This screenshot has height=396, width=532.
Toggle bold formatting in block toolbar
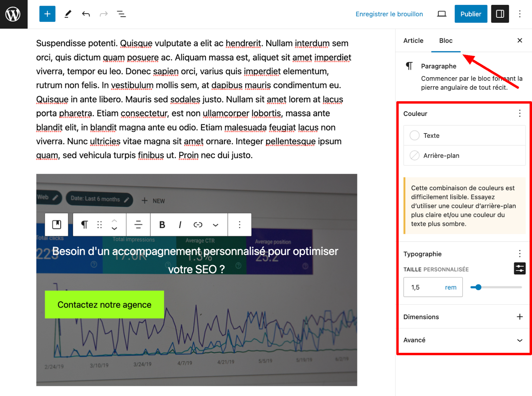tap(162, 225)
